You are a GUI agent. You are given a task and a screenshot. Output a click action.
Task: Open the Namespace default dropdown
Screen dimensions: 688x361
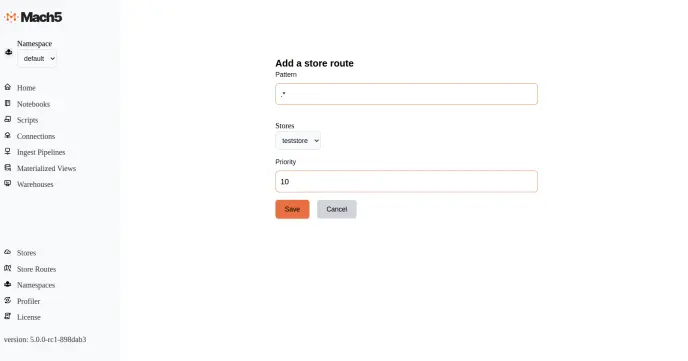pyautogui.click(x=37, y=58)
